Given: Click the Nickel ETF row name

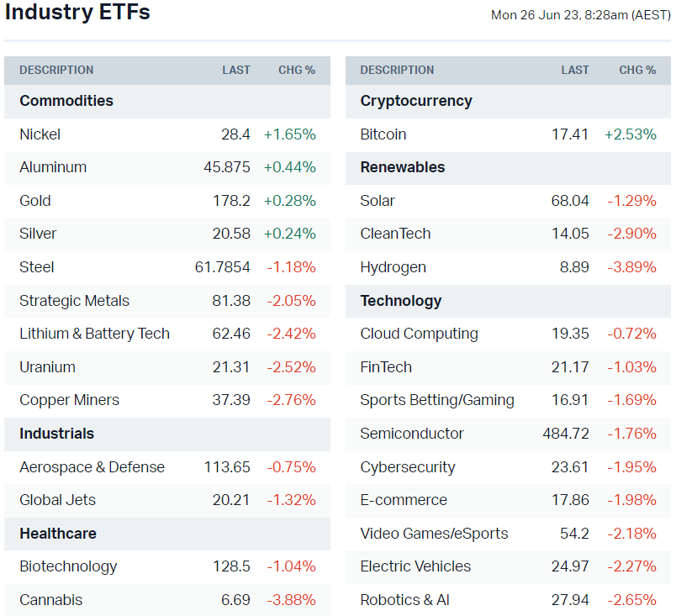Looking at the screenshot, I should pyautogui.click(x=40, y=134).
